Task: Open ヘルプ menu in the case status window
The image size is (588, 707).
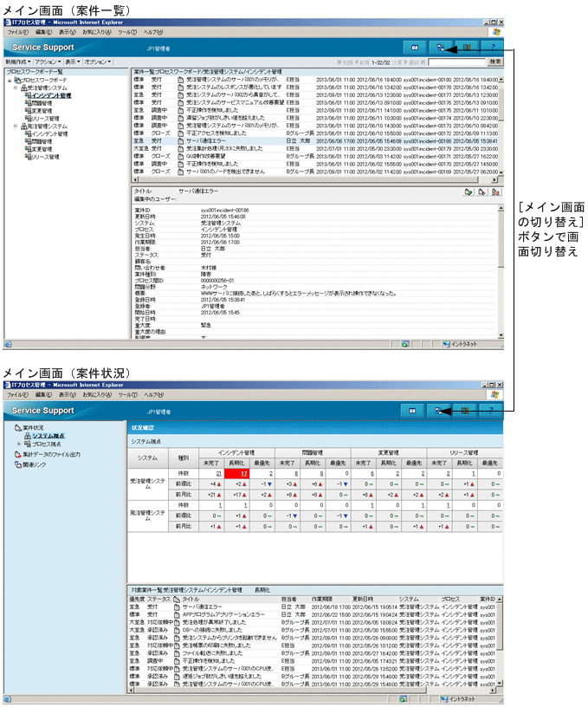Action: (153, 394)
